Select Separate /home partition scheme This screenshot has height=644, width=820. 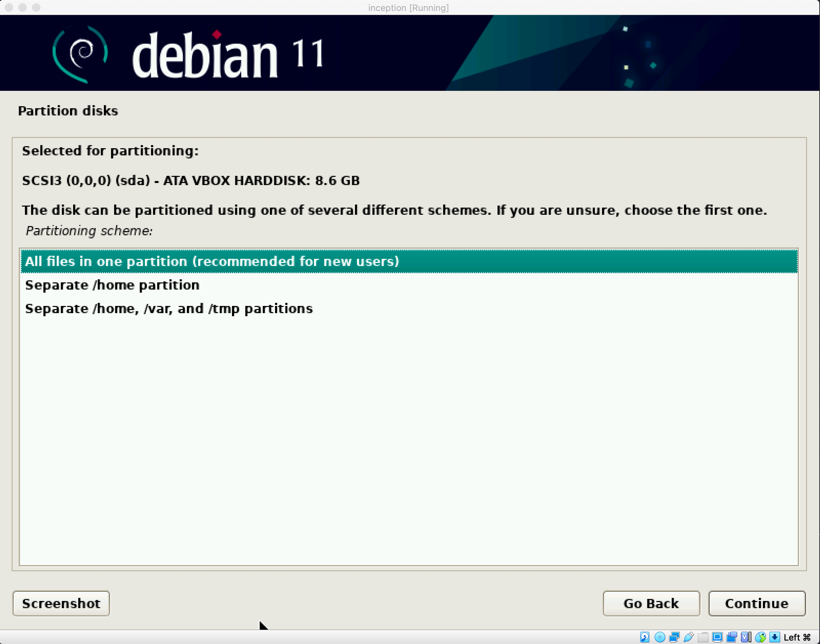point(112,285)
